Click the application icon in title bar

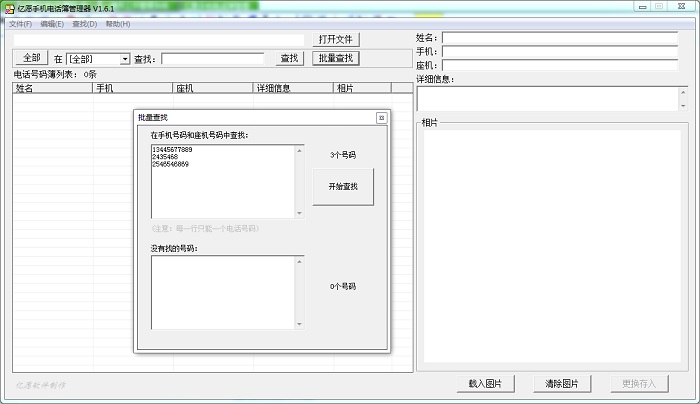(10, 8)
